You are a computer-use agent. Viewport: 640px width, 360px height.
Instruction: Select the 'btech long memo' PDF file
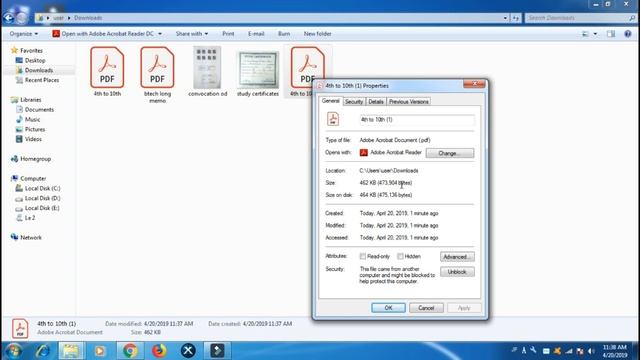(x=157, y=68)
